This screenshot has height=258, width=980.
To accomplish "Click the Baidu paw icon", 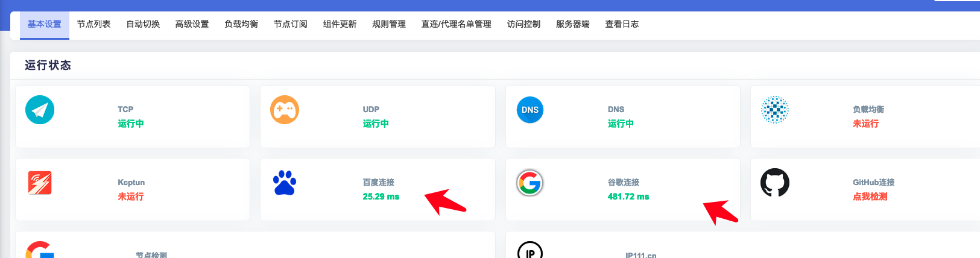I will point(285,183).
